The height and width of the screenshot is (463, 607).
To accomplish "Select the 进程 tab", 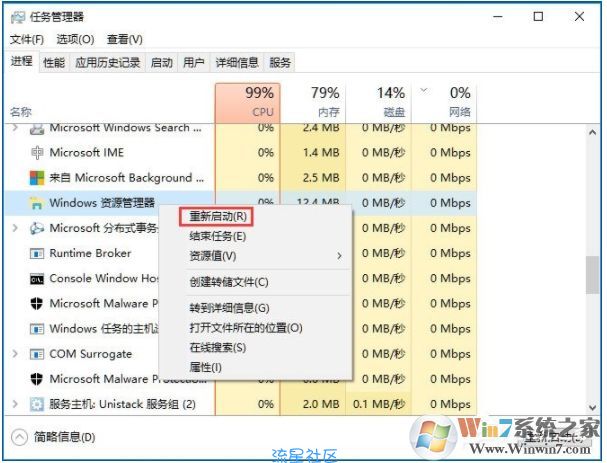I will point(22,61).
